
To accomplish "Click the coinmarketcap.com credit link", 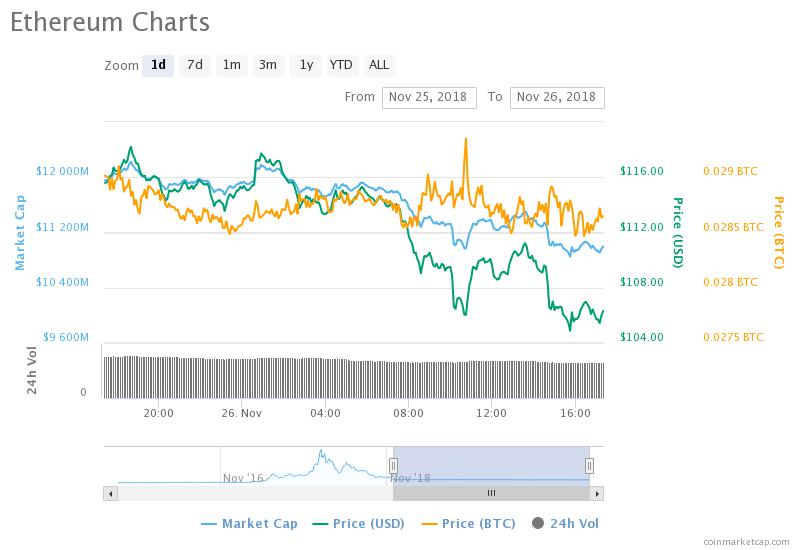I will (x=746, y=541).
